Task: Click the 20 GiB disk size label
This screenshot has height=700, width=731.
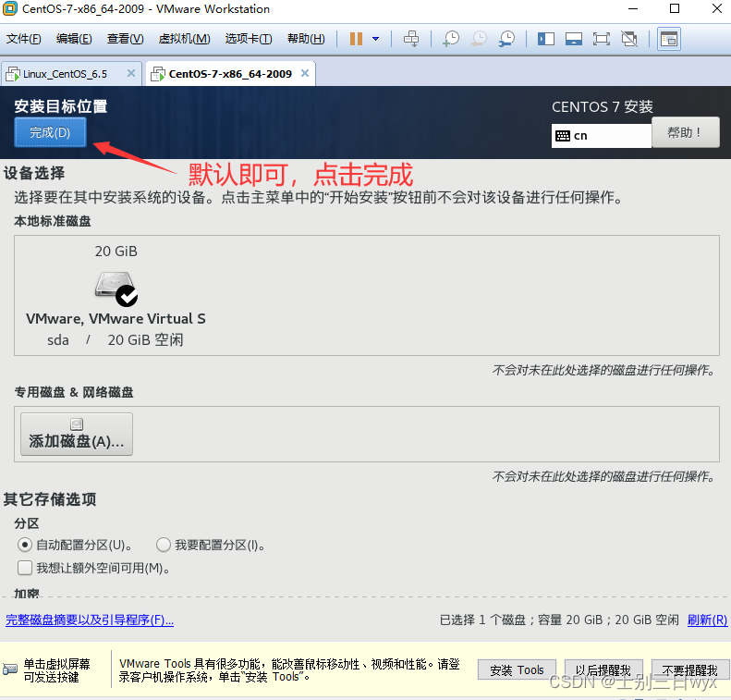Action: 116,252
